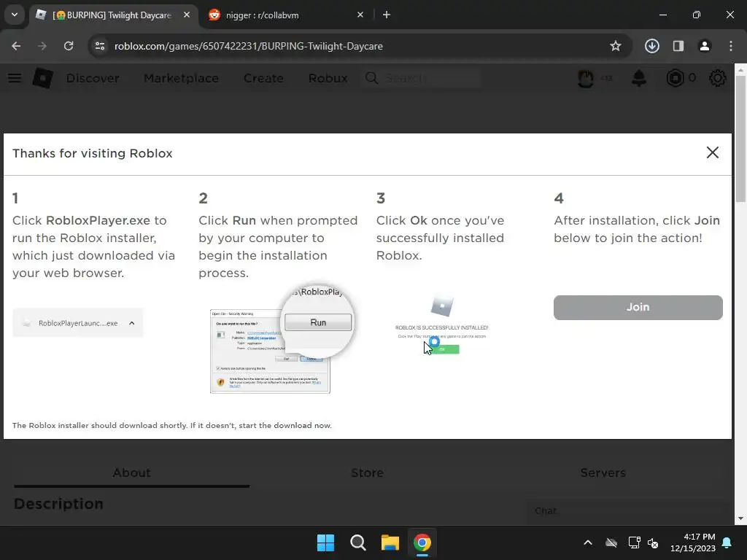Click the page vertical scrollbar thumb
Screen dimensions: 747x560
(x=740, y=138)
